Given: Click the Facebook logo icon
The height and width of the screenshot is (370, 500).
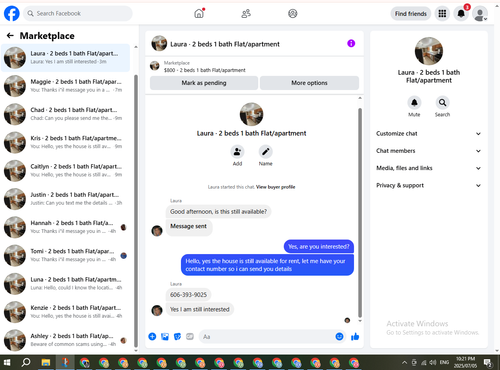Looking at the screenshot, I should click(12, 13).
